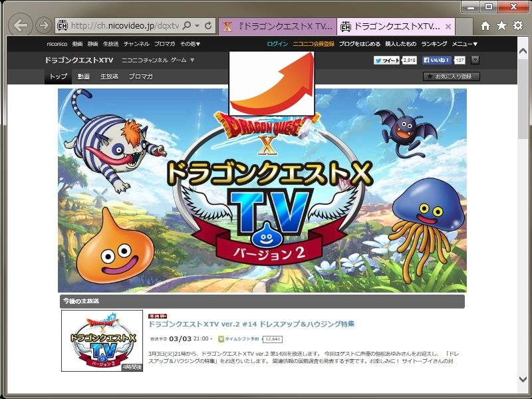Click the browser Forward arrow button
532x399 pixels.
[x=44, y=25]
